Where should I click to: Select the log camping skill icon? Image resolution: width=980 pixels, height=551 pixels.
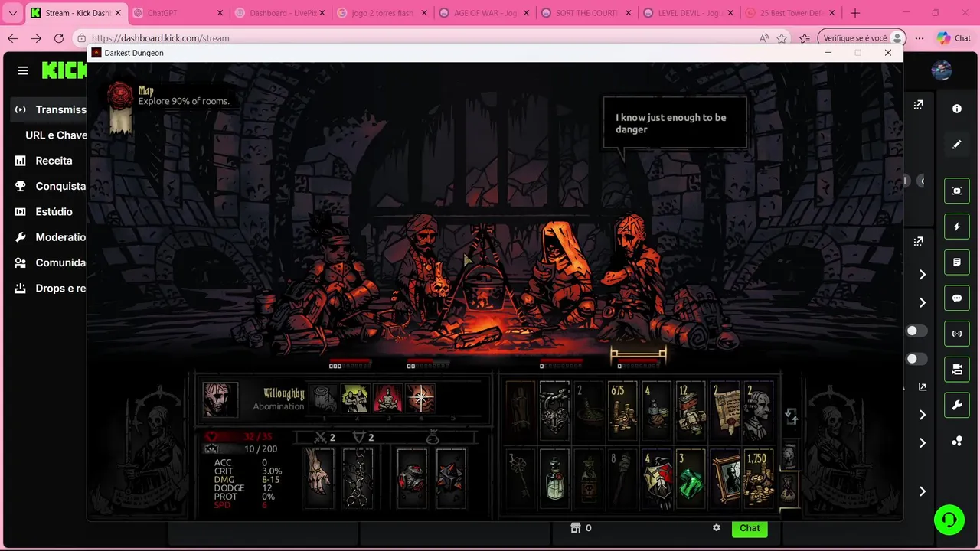(325, 399)
